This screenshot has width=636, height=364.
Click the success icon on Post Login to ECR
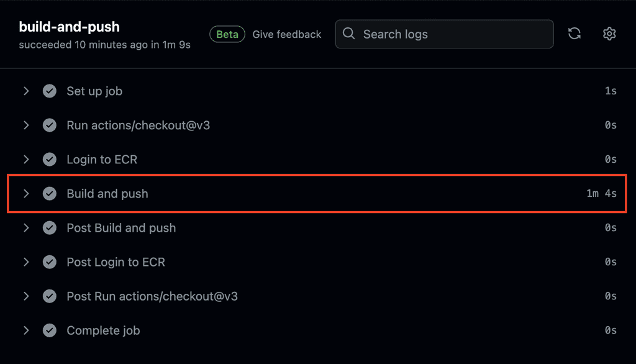point(50,262)
